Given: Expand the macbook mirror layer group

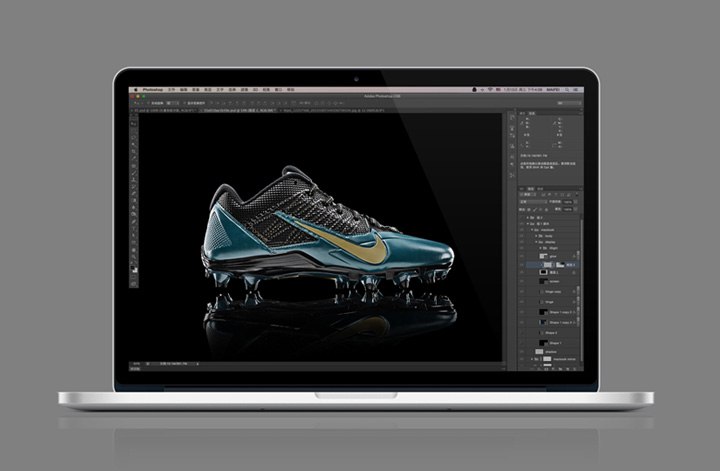Looking at the screenshot, I should tap(532, 359).
